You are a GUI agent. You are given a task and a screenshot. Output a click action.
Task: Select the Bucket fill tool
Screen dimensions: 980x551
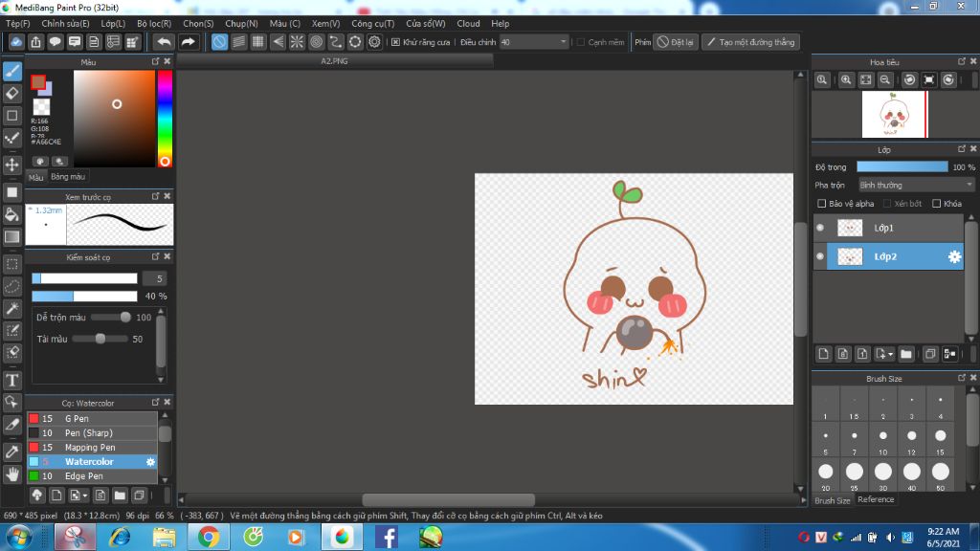coord(11,214)
